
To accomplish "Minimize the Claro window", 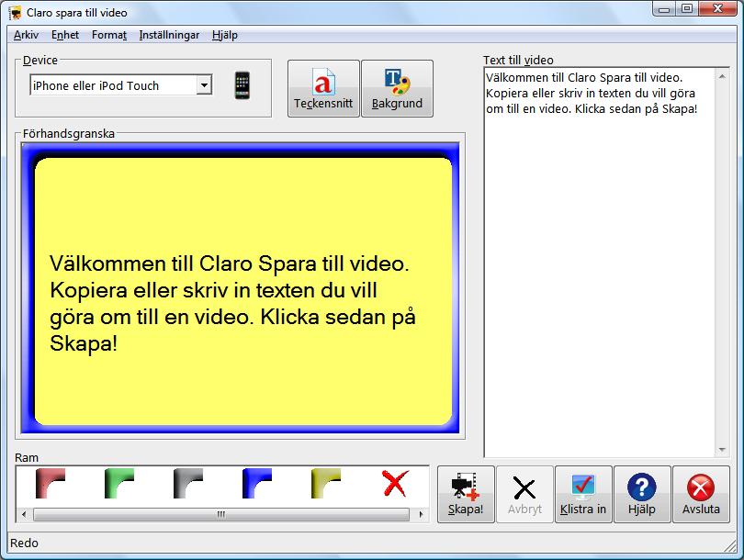I will [x=664, y=8].
